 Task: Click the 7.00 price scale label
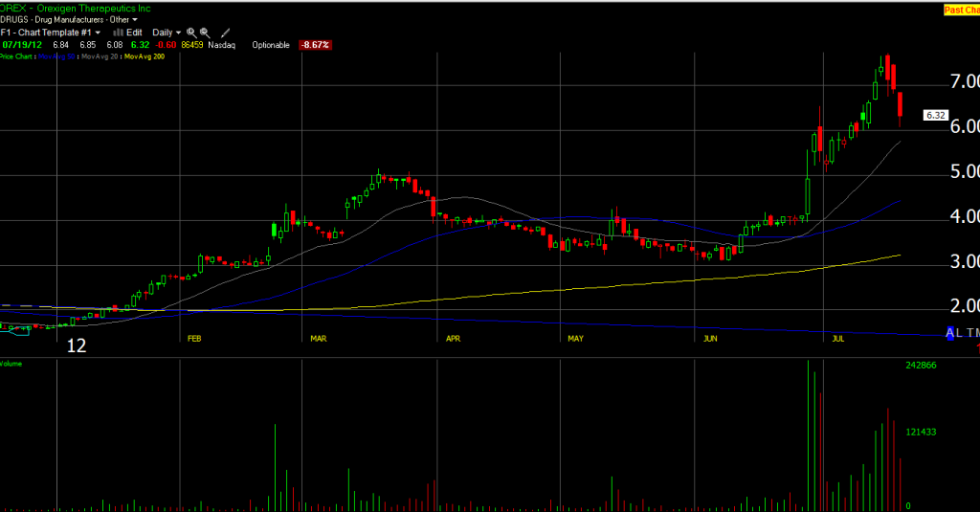click(961, 83)
